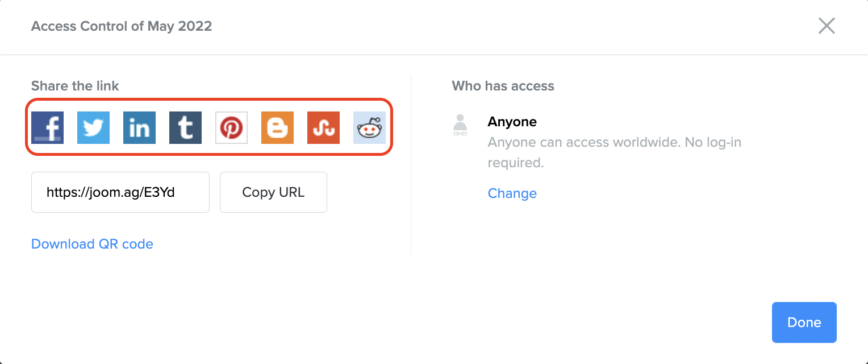The height and width of the screenshot is (364, 868).
Task: Close the Access Control dialog
Action: tap(826, 26)
